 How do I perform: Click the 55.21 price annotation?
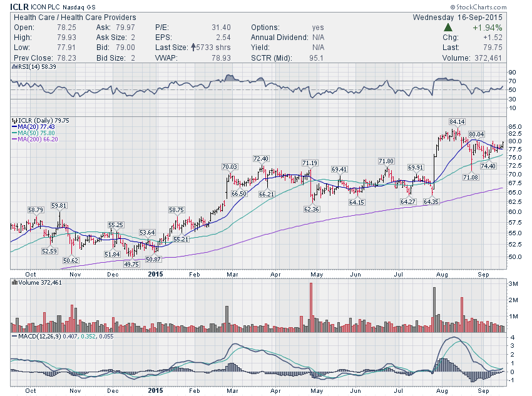[181, 239]
